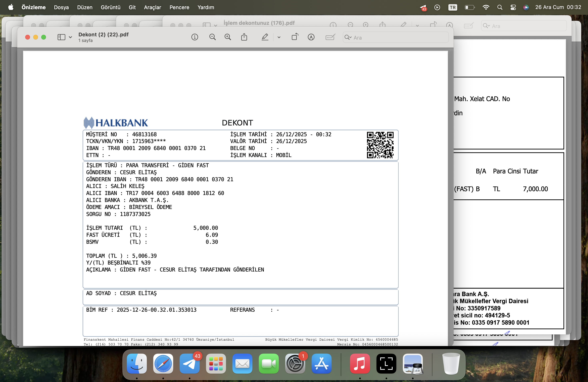588x382 pixels.
Task: Open the screenshot tool in the Dock
Action: 386,364
